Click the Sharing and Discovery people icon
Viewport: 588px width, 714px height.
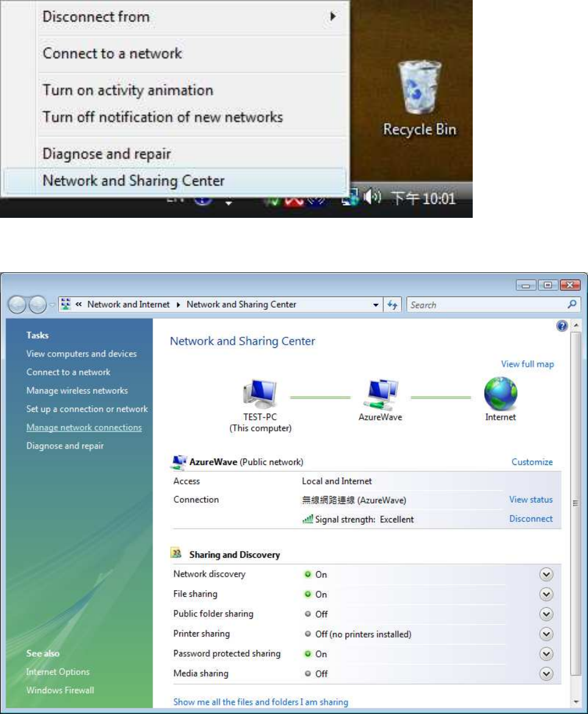pos(176,554)
